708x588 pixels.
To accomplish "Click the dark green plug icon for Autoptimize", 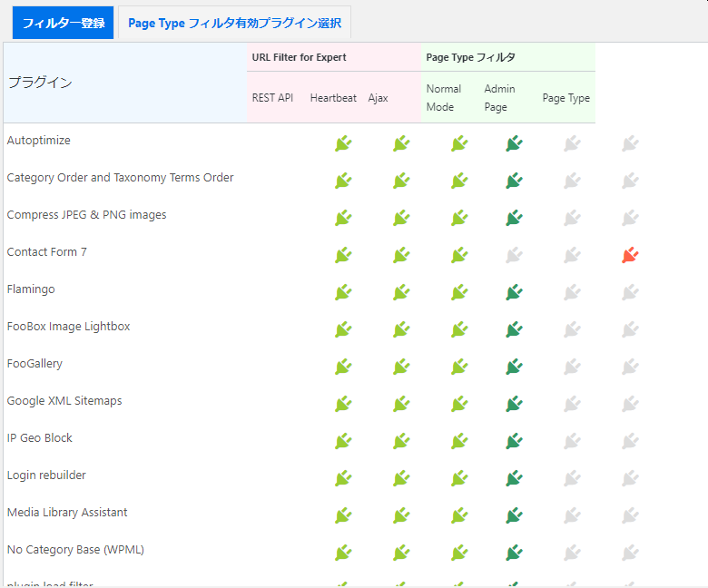I will (515, 143).
